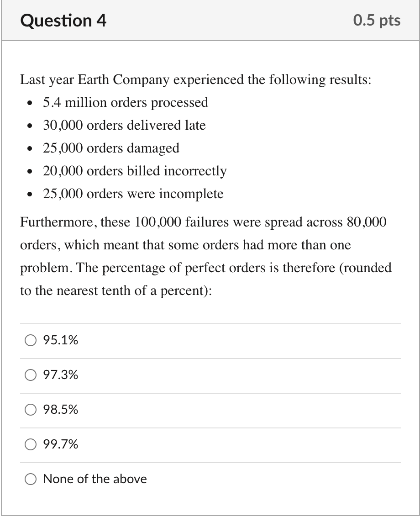420x517 pixels.
Task: Click the 25,000 orders damaged bullet
Action: (x=111, y=148)
